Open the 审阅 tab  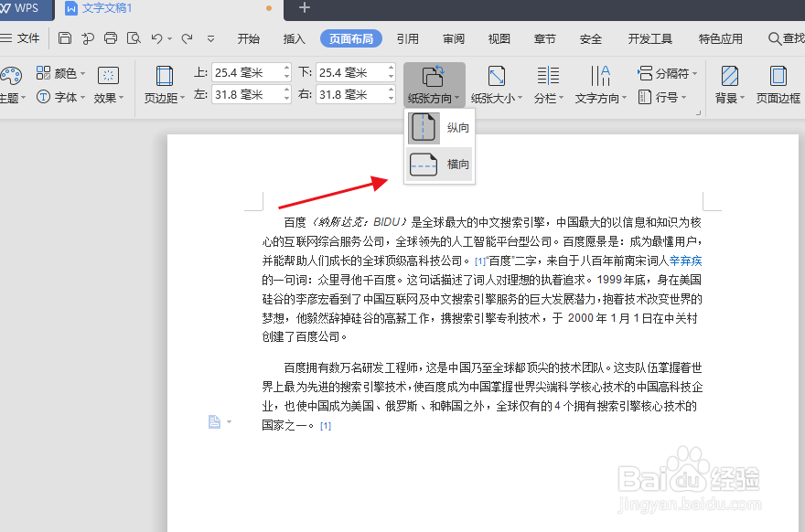coord(454,39)
